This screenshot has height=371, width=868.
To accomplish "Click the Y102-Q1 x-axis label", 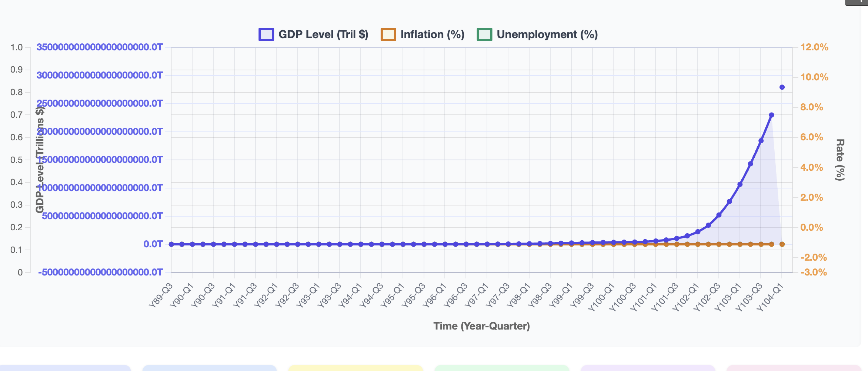I will tap(687, 297).
